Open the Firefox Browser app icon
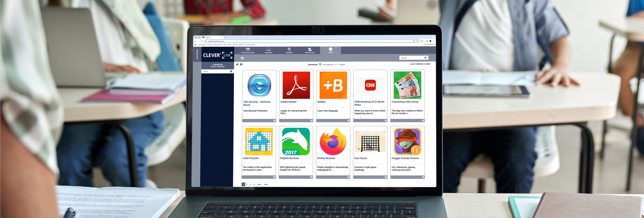This screenshot has height=218, width=644. pyautogui.click(x=333, y=142)
